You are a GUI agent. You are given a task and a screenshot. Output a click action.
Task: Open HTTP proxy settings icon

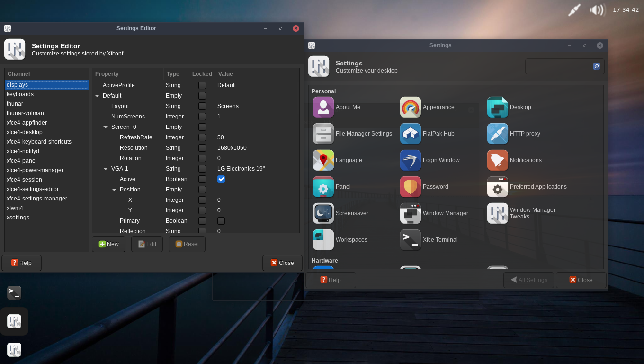498,134
